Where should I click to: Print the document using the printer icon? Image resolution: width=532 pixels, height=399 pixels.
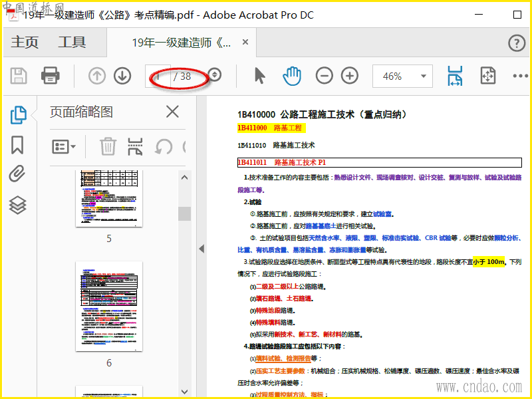(x=51, y=76)
